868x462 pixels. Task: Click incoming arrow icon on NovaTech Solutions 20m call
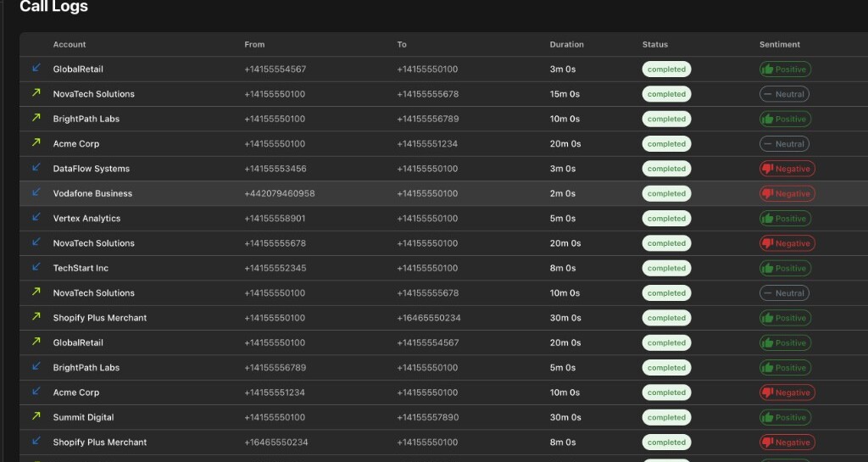tap(36, 242)
